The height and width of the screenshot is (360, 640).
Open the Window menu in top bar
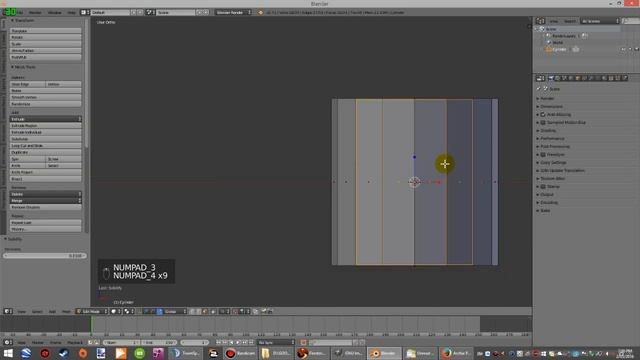point(55,13)
